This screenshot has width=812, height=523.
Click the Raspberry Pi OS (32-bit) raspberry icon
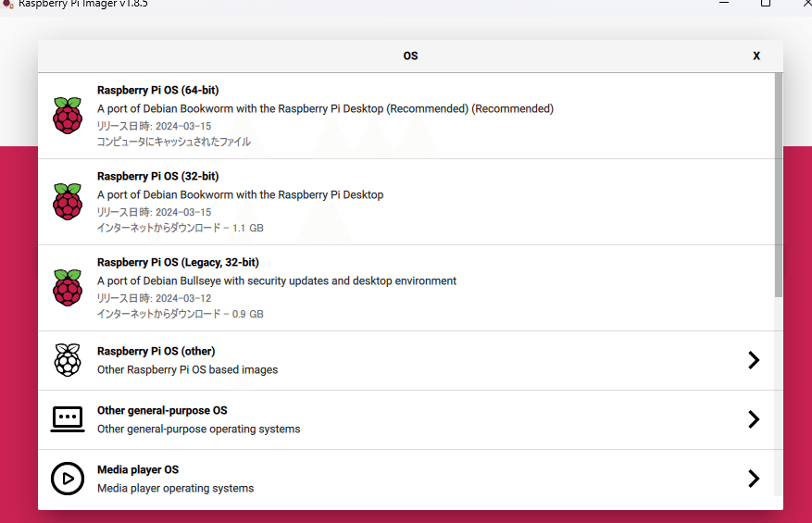68,202
